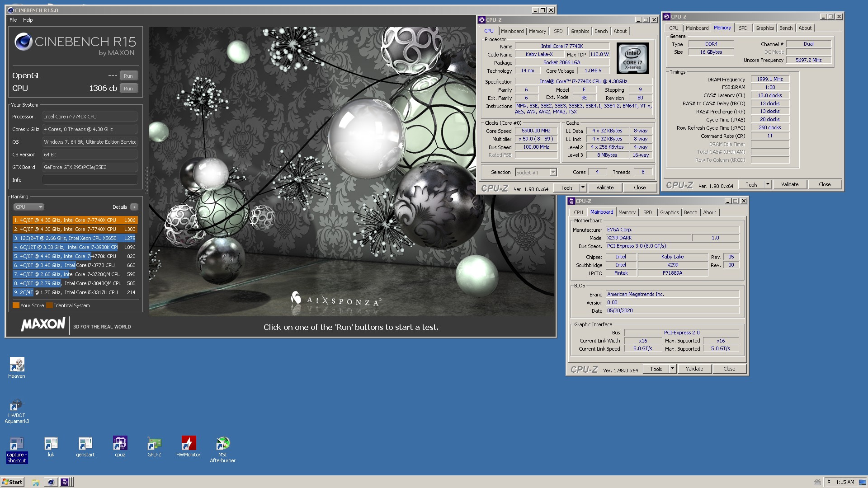Click Validate in CPU-Z Memory window
Viewport: 868px width, 488px height.
790,185
